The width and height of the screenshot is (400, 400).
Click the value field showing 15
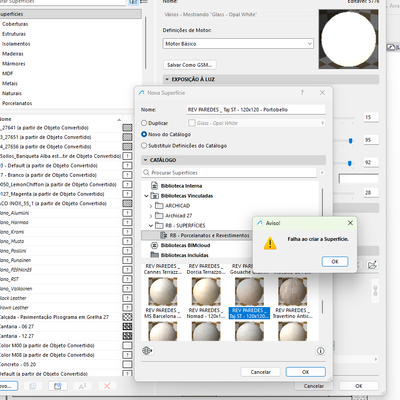point(371,117)
